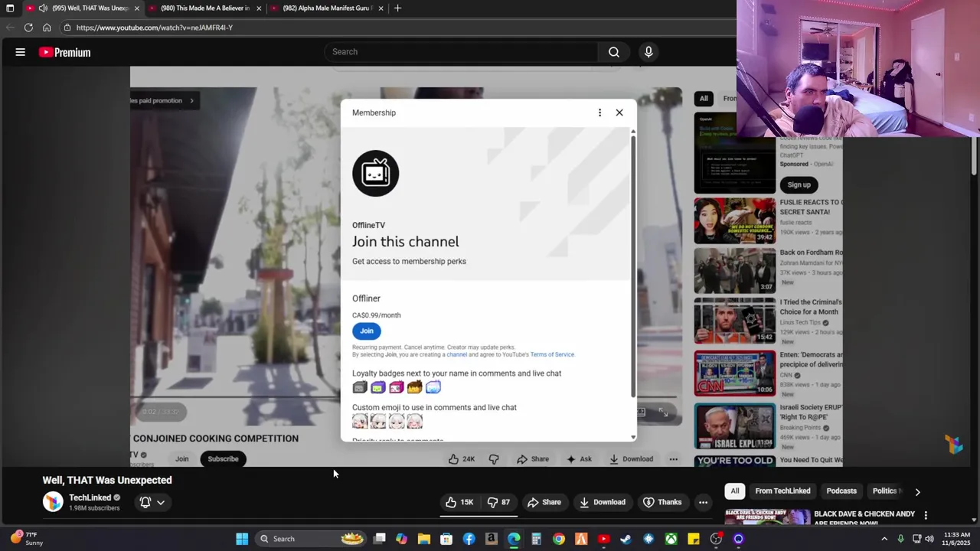Open the Windows Start menu
980x551 pixels.
pos(242,539)
